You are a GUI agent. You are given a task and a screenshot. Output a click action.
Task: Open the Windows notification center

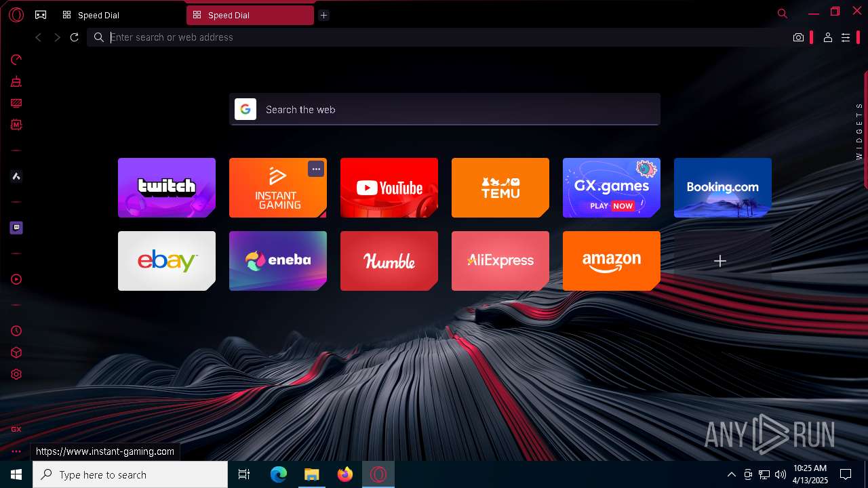click(x=846, y=474)
